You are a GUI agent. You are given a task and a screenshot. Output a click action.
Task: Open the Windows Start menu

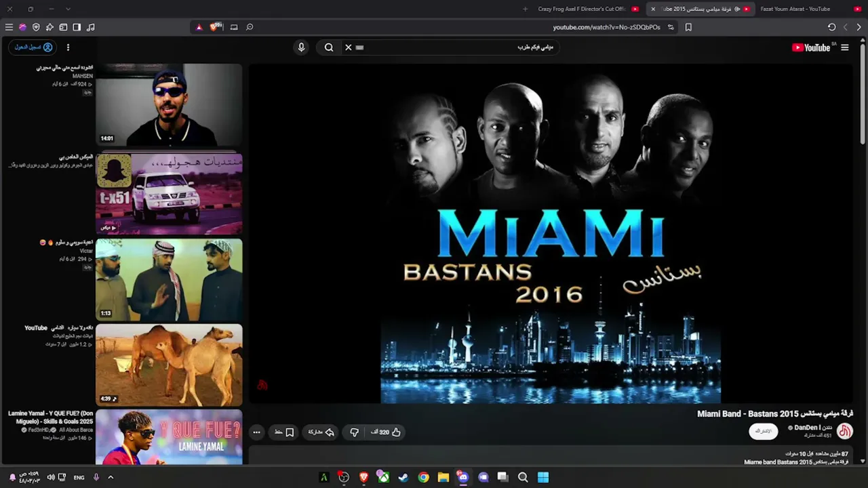pyautogui.click(x=543, y=477)
